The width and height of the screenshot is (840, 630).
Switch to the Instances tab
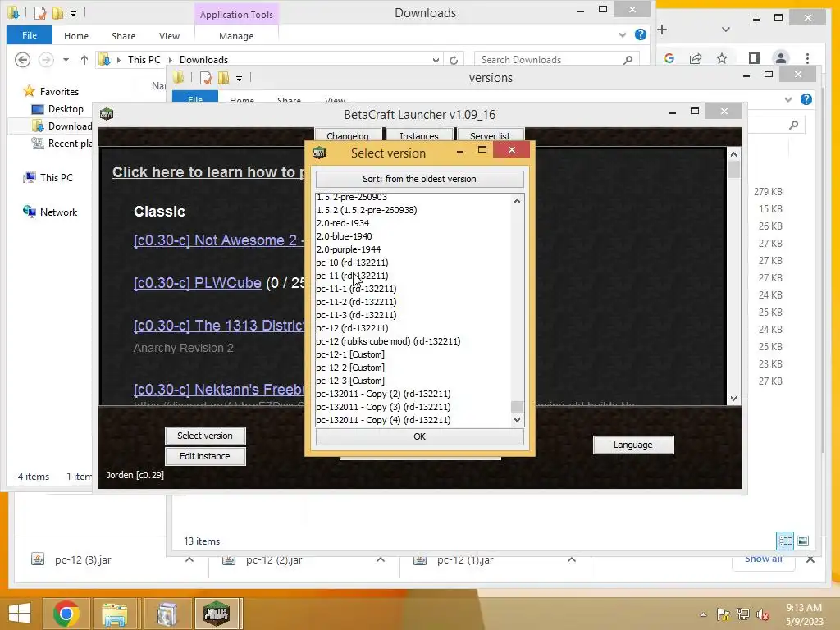[x=419, y=135]
